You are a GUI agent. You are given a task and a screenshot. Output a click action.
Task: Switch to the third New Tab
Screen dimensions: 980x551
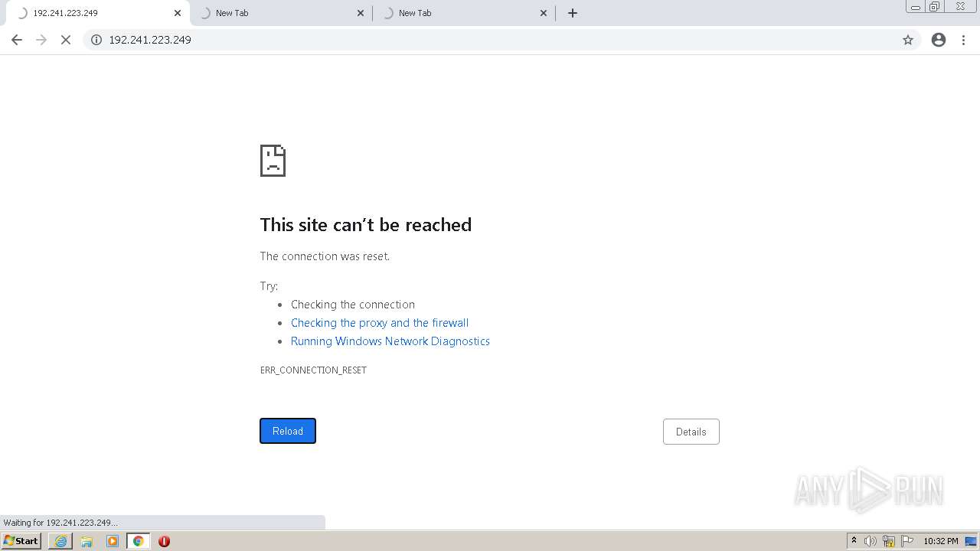(464, 13)
